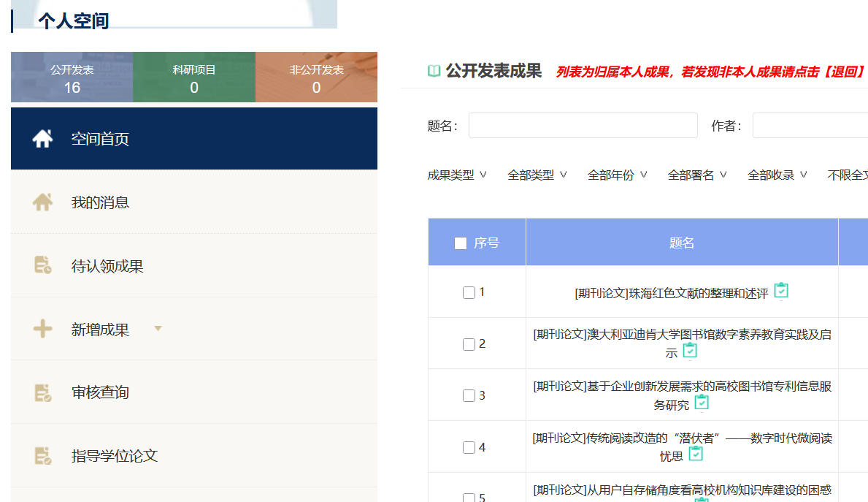Click the 指导学位论文 document icon
Screen dimensions: 868x502
click(x=42, y=457)
